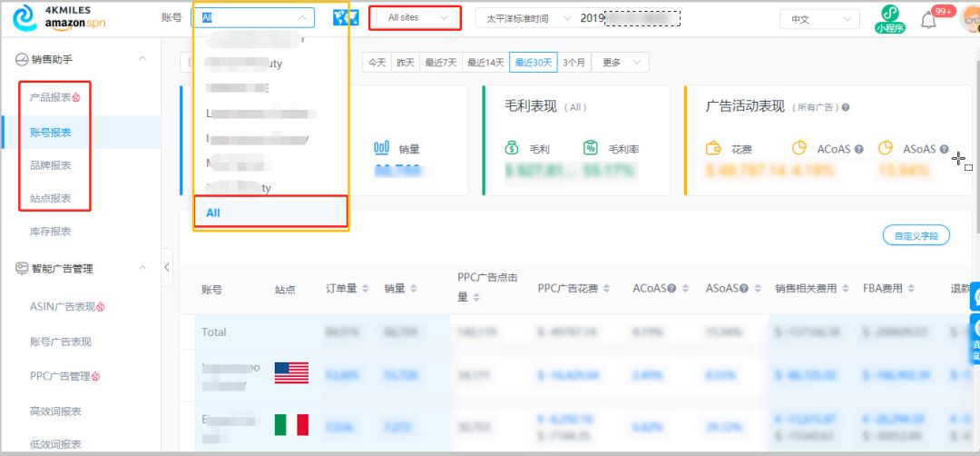Image resolution: width=980 pixels, height=456 pixels.
Task: Sort by FBA费用 column
Action: (x=911, y=289)
